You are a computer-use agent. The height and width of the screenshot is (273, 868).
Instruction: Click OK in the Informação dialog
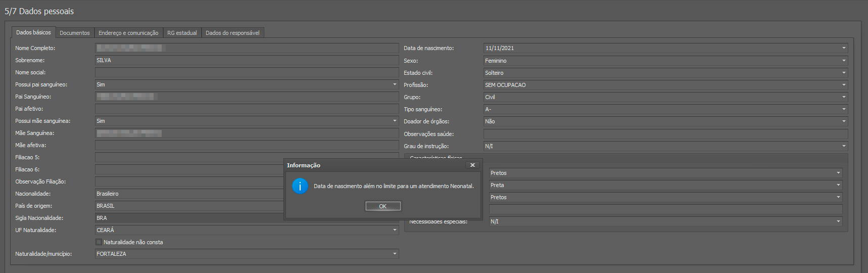[x=382, y=206]
